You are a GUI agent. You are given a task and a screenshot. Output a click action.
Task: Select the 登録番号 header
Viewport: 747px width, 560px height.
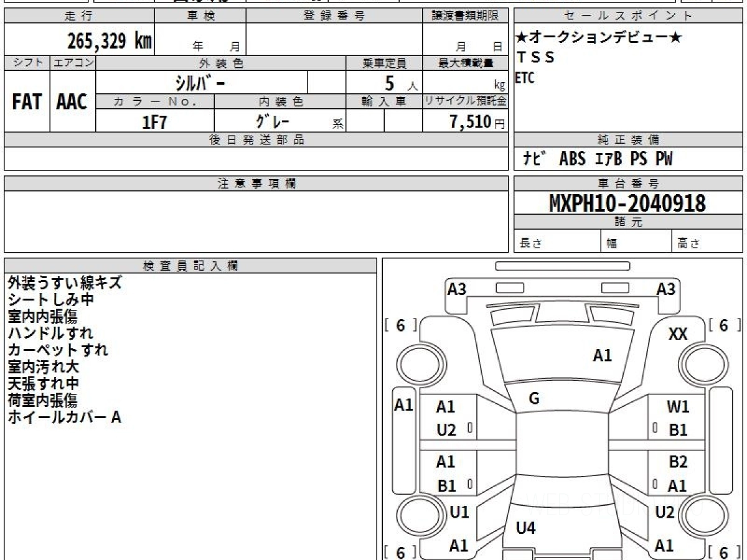pyautogui.click(x=334, y=16)
